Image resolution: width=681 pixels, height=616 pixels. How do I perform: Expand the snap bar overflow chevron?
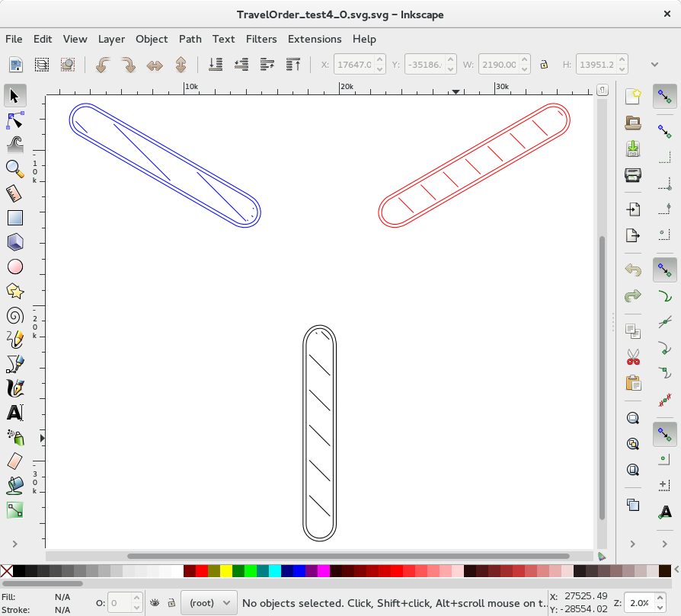[664, 544]
